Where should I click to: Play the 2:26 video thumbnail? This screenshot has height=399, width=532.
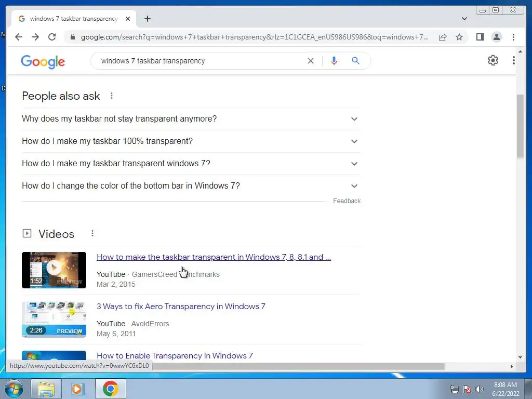click(54, 320)
